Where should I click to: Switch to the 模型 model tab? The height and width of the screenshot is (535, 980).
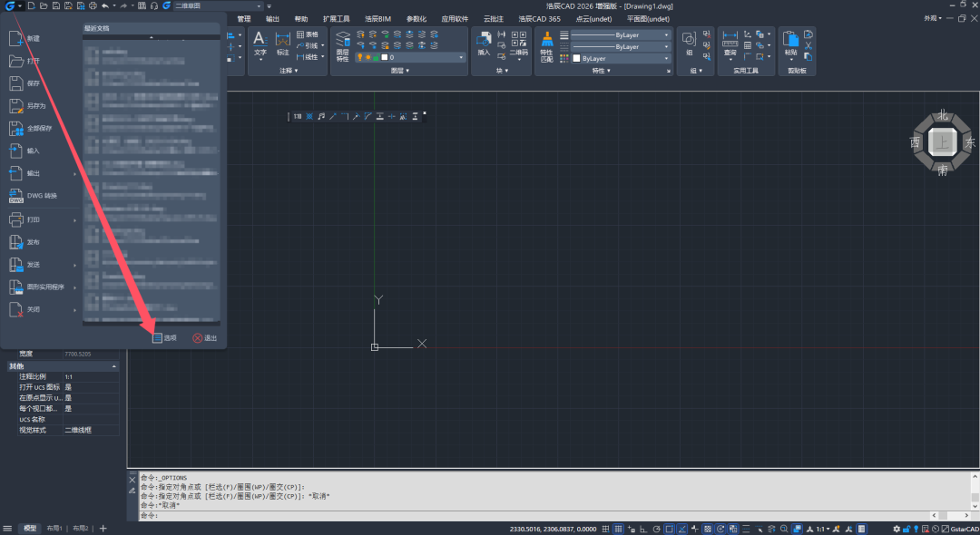[29, 528]
